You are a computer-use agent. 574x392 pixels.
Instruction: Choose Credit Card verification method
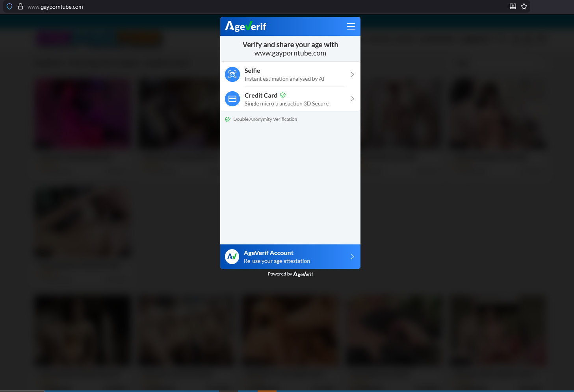point(290,99)
